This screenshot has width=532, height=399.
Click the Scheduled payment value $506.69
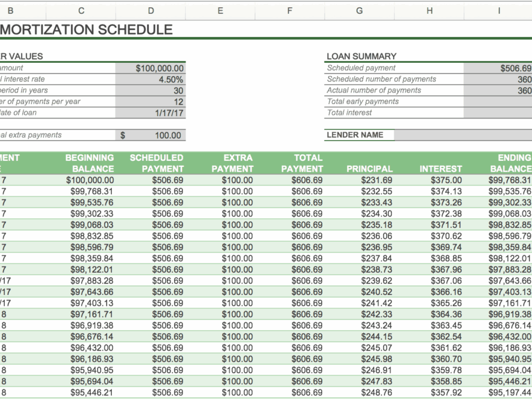498,68
